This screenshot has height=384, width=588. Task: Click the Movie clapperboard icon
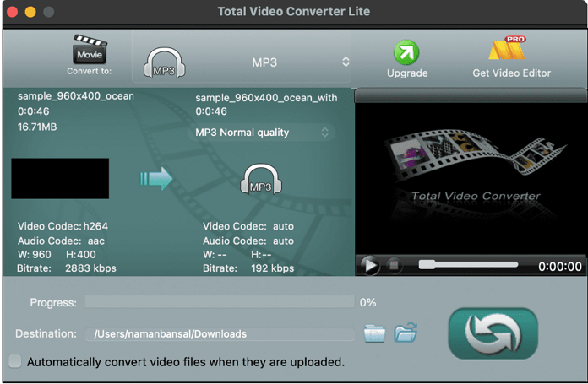(89, 49)
